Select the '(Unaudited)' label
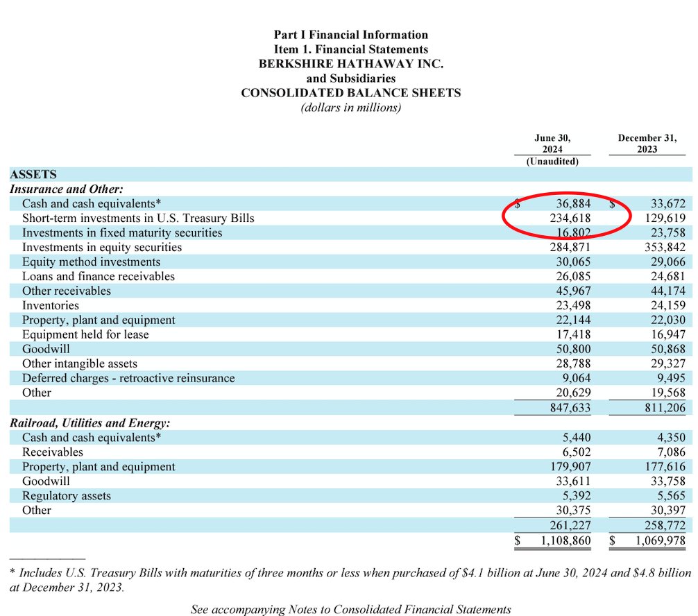This screenshot has height=616, width=698. click(552, 161)
